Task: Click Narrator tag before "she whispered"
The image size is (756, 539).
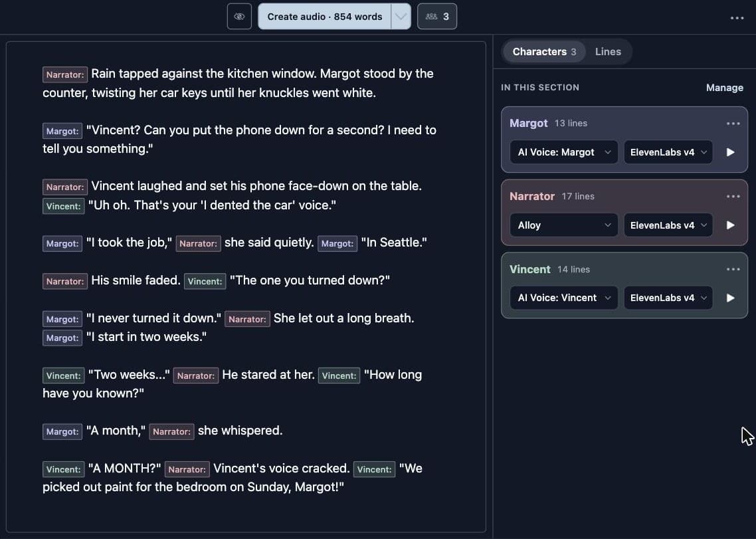Action: click(171, 431)
